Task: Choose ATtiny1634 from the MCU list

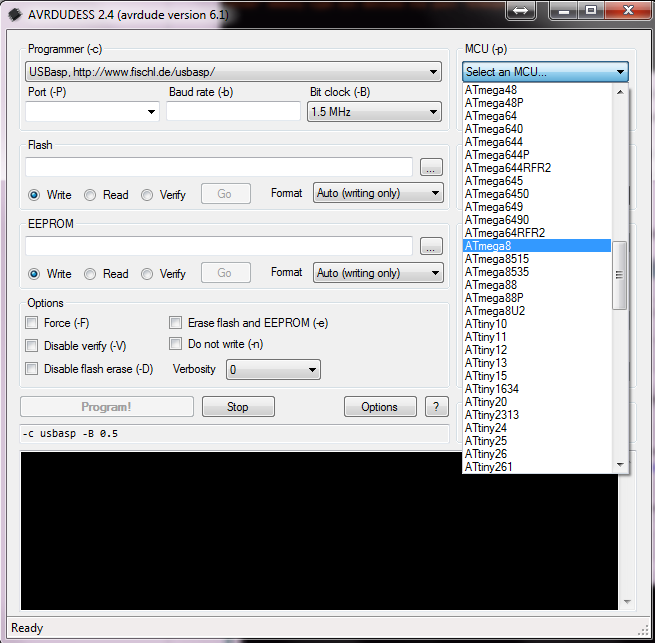Action: [x=537, y=389]
